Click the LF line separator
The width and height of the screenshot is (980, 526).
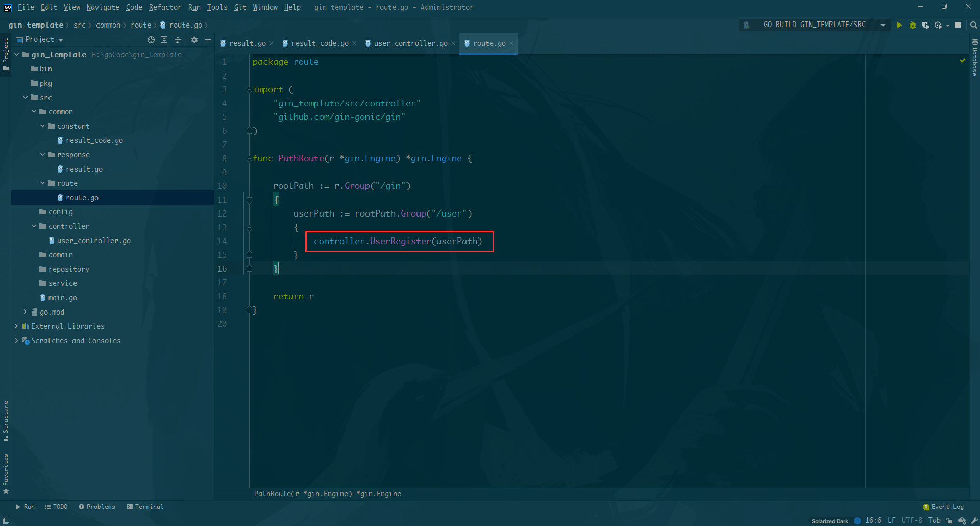click(892, 521)
